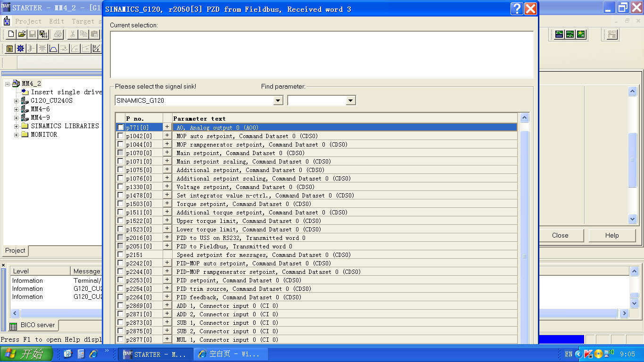This screenshot has height=362, width=644.
Task: Click the parameter list scroll-up arrow
Action: (524, 118)
